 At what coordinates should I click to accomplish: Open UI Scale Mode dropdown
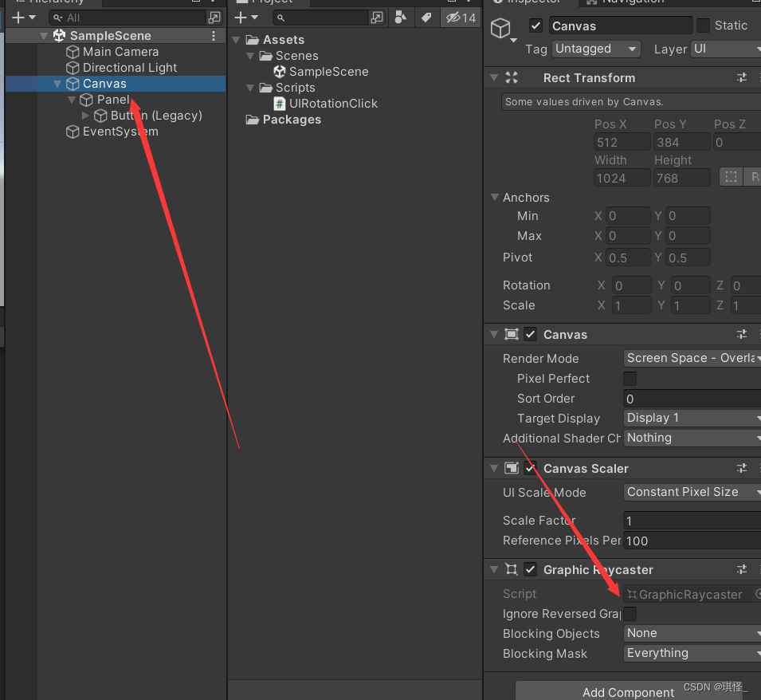[692, 492]
